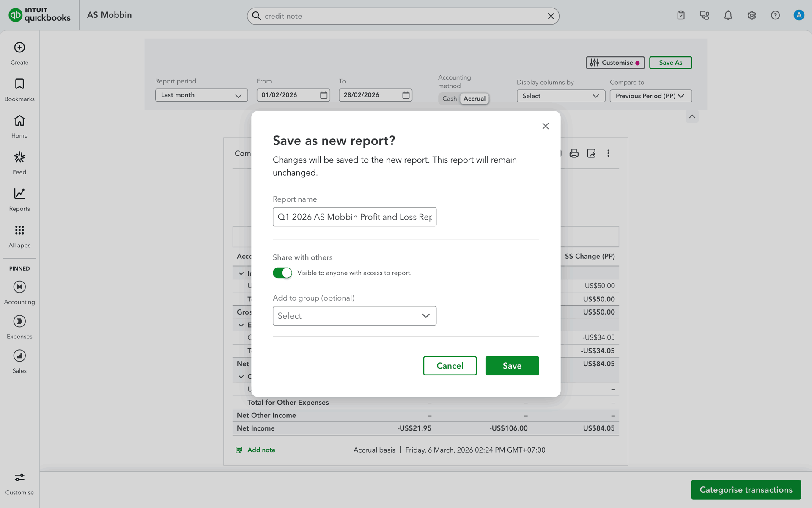Screen dimensions: 812x508
Task: Open sidebar Customise settings at bottom
Action: pyautogui.click(x=19, y=484)
